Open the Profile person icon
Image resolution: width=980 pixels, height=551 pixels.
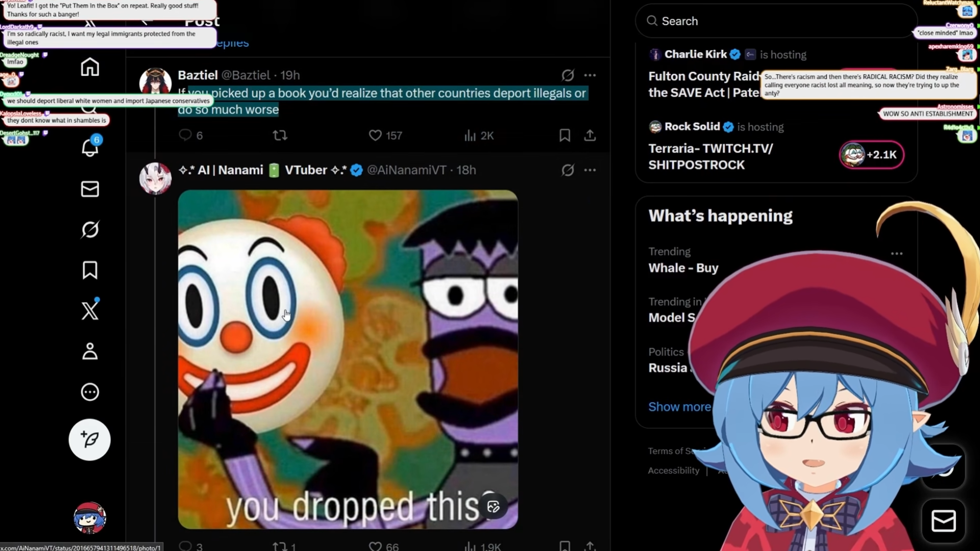click(90, 351)
